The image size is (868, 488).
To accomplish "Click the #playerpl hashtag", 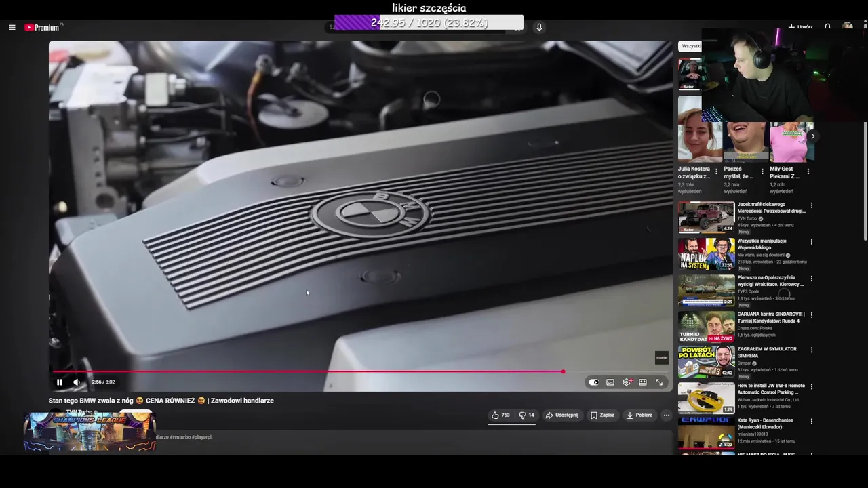I will [x=201, y=437].
